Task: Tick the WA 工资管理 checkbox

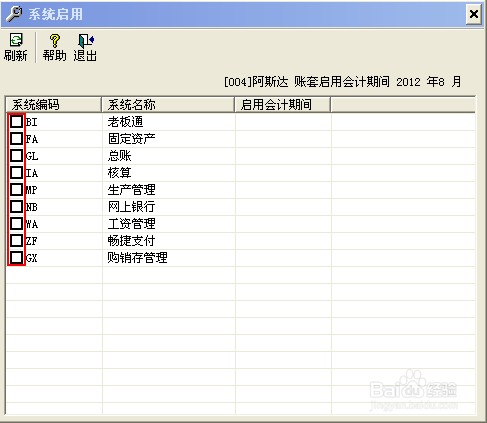Action: [x=16, y=224]
